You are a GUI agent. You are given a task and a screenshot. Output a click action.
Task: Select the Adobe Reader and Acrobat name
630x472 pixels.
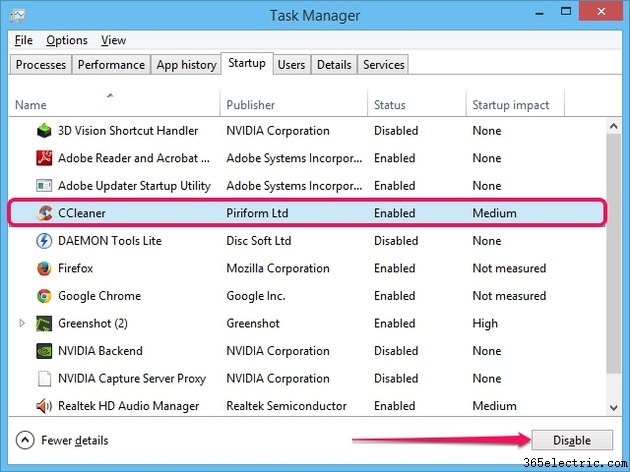[134, 158]
